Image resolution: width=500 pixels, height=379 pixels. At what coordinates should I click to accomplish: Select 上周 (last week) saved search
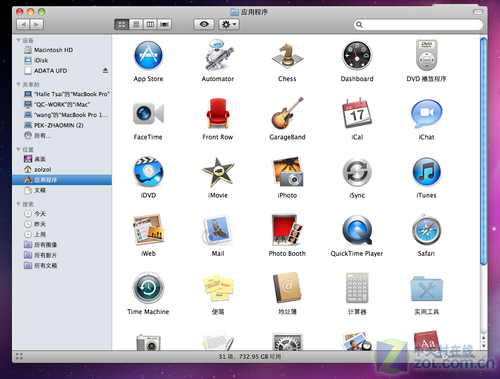[62, 234]
